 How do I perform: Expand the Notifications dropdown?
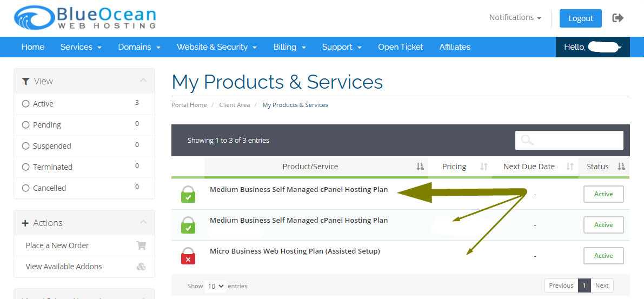[515, 18]
